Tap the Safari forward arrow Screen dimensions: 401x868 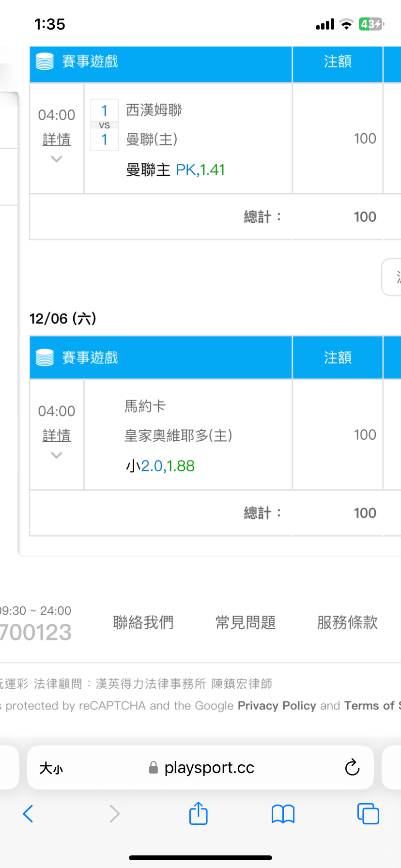click(114, 814)
